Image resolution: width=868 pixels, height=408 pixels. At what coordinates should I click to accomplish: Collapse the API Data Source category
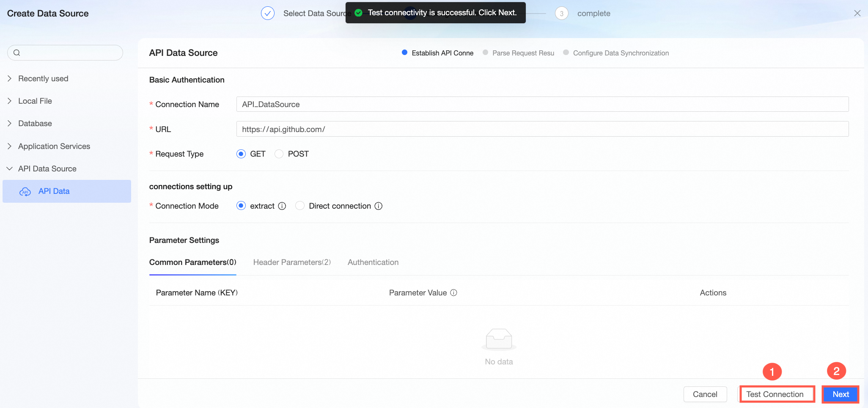pyautogui.click(x=9, y=169)
